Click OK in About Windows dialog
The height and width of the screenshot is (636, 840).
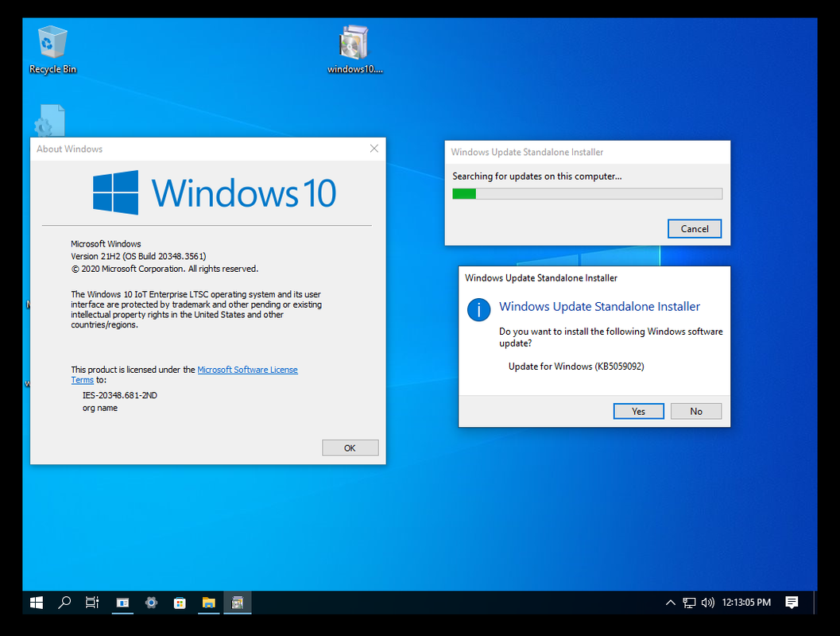350,448
